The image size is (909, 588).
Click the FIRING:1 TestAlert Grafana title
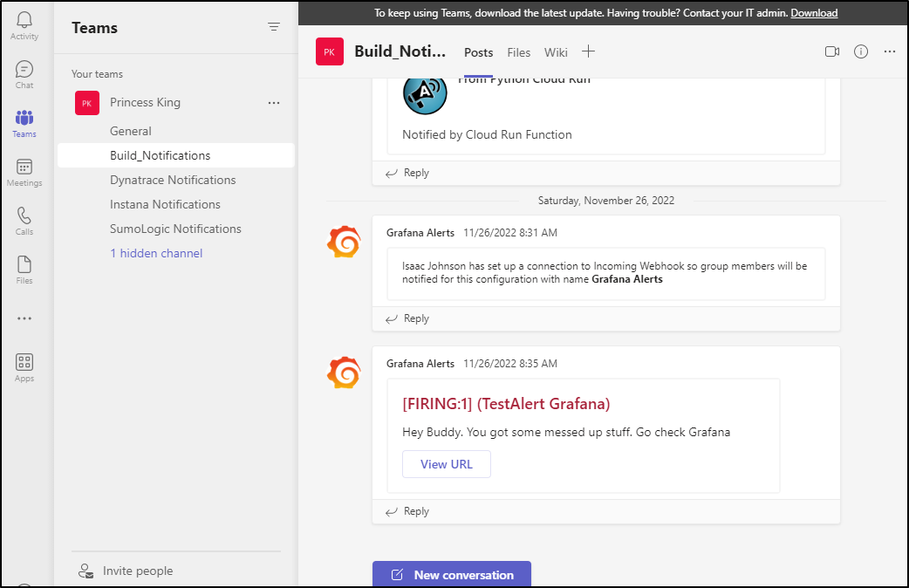click(x=506, y=404)
